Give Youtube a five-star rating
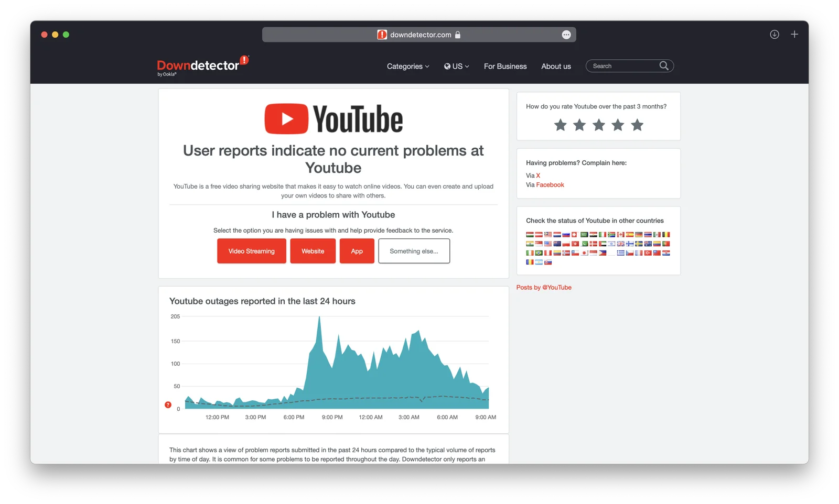This screenshot has height=504, width=839. click(x=637, y=125)
